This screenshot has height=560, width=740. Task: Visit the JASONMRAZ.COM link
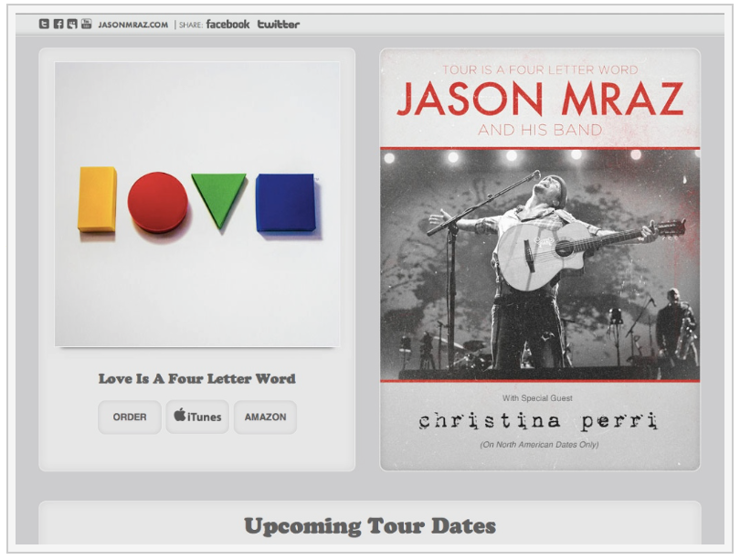tap(133, 25)
